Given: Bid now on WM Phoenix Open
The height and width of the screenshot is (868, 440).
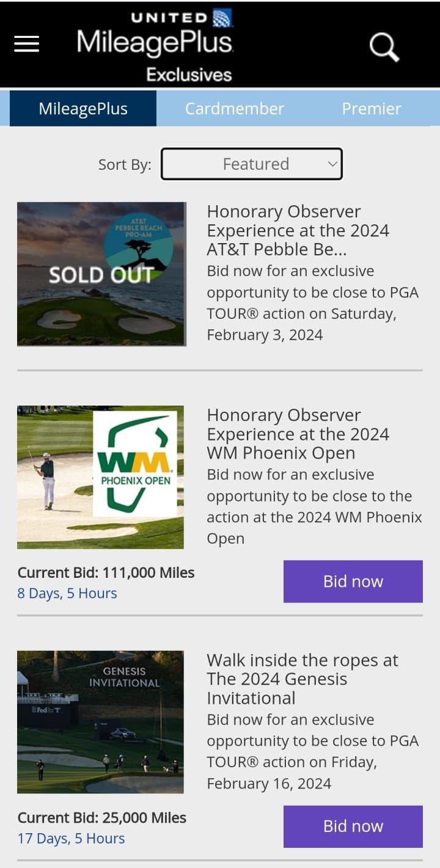Looking at the screenshot, I should [353, 581].
